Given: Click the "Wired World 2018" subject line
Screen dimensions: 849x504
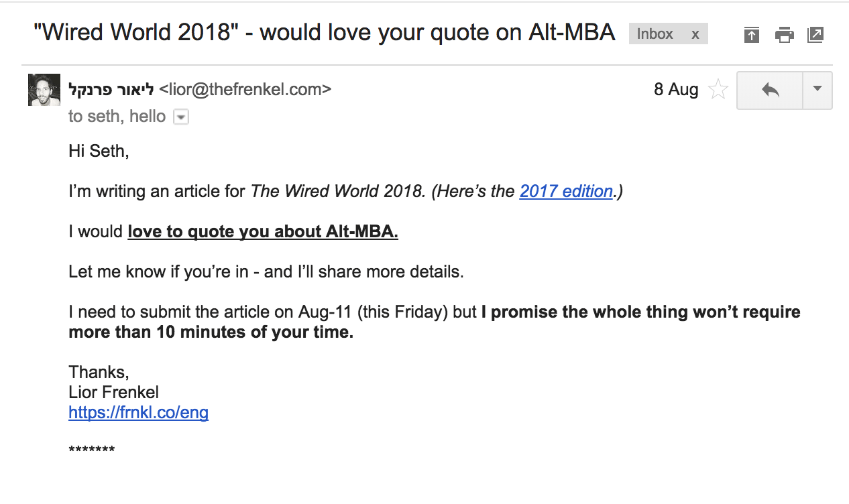Looking at the screenshot, I should pos(325,34).
